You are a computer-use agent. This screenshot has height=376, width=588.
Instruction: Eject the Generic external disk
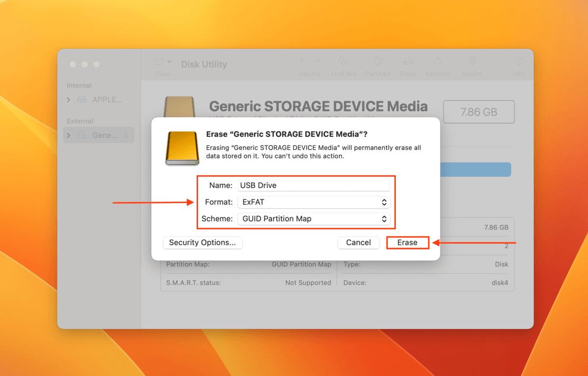126,135
